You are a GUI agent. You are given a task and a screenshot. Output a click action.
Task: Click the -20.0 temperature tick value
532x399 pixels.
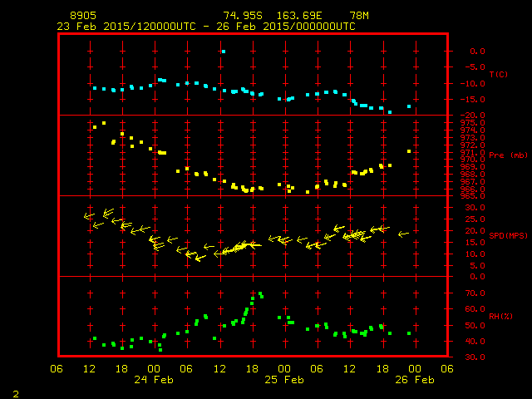[473, 116]
